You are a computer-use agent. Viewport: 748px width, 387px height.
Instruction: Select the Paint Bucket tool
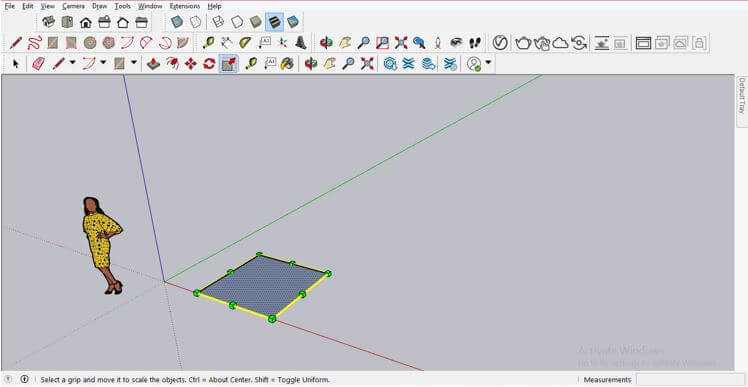pyautogui.click(x=287, y=63)
